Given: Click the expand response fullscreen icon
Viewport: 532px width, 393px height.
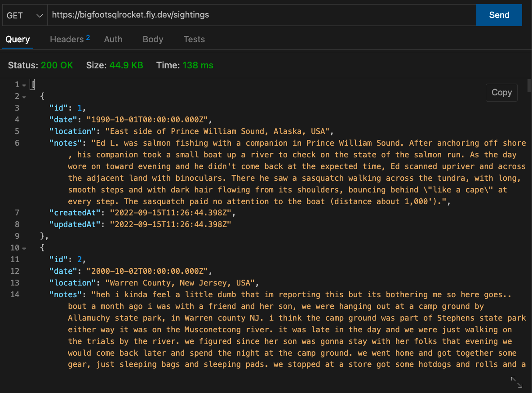Looking at the screenshot, I should (517, 382).
